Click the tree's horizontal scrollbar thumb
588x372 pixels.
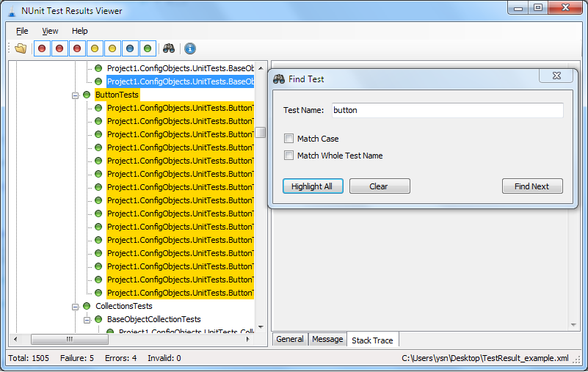pos(70,340)
